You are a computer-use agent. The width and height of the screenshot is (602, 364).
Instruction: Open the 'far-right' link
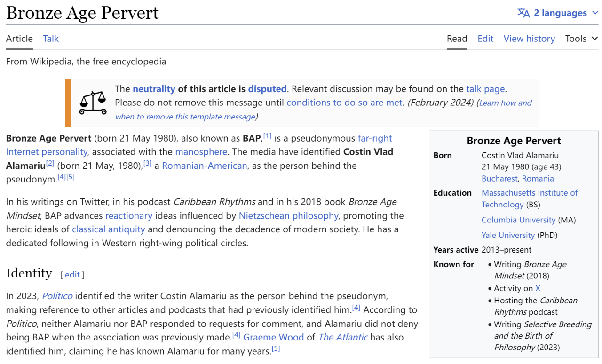[375, 138]
